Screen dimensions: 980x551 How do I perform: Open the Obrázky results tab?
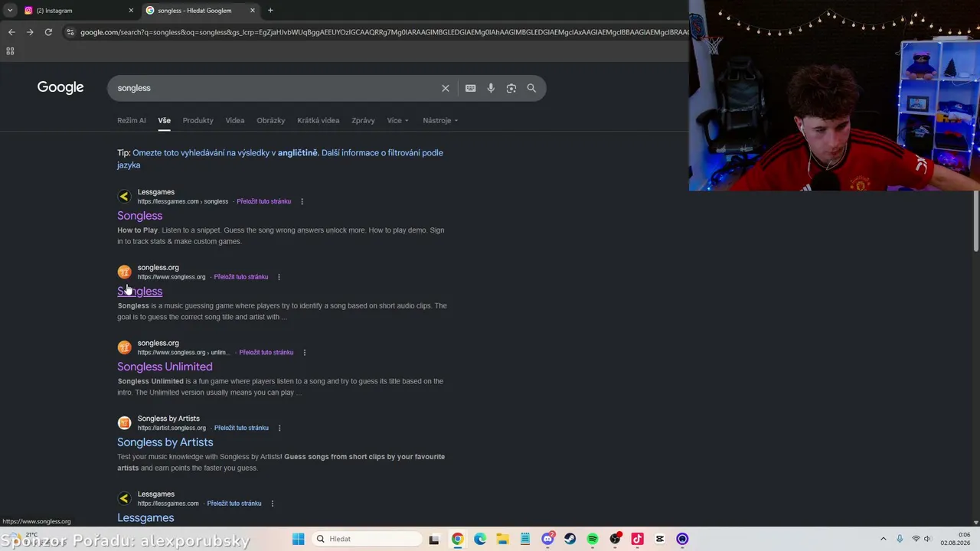pyautogui.click(x=271, y=120)
